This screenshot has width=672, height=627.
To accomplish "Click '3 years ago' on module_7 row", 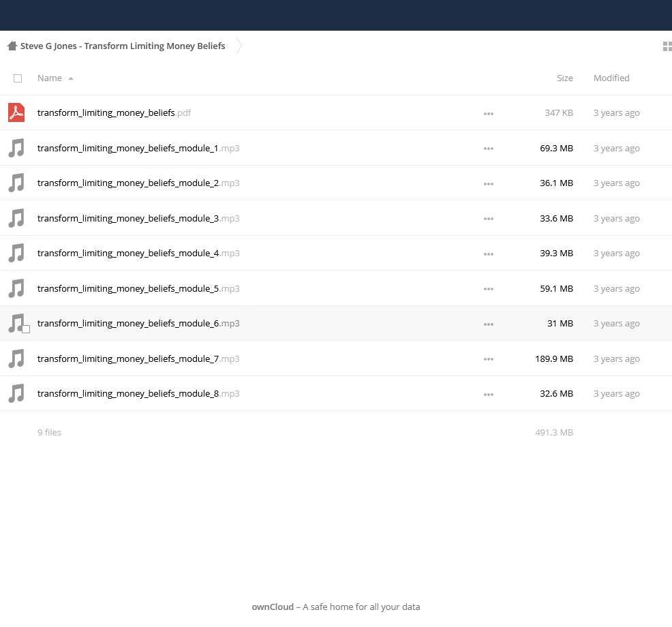I will tap(616, 358).
